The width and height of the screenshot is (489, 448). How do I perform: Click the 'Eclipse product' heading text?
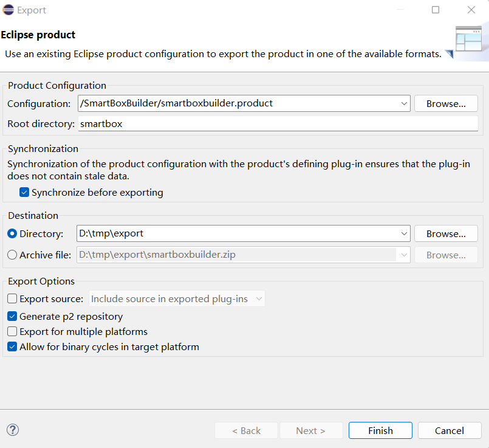[x=38, y=35]
